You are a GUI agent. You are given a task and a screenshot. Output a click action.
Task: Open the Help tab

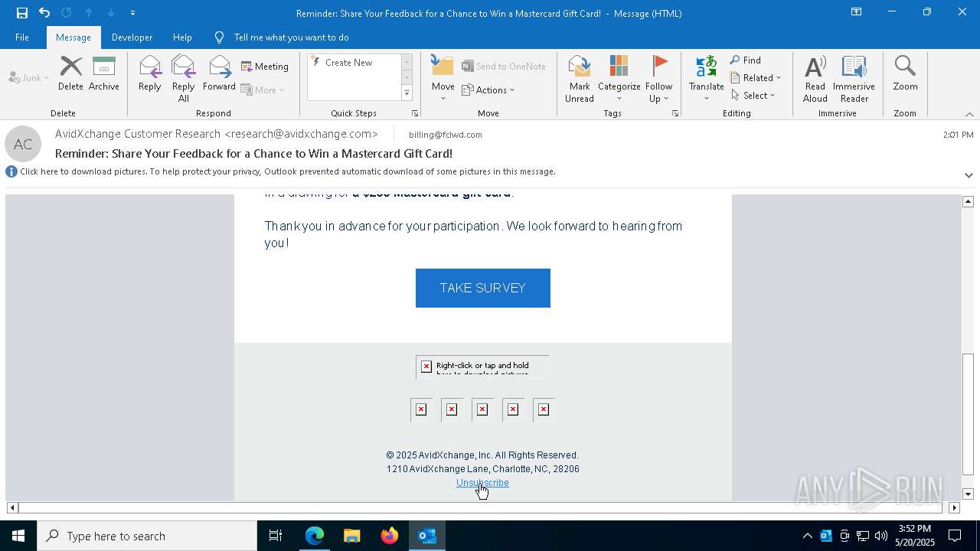[x=182, y=37]
